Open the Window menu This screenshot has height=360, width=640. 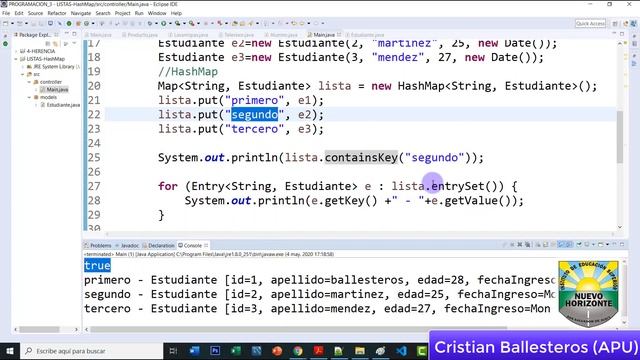coord(157,13)
